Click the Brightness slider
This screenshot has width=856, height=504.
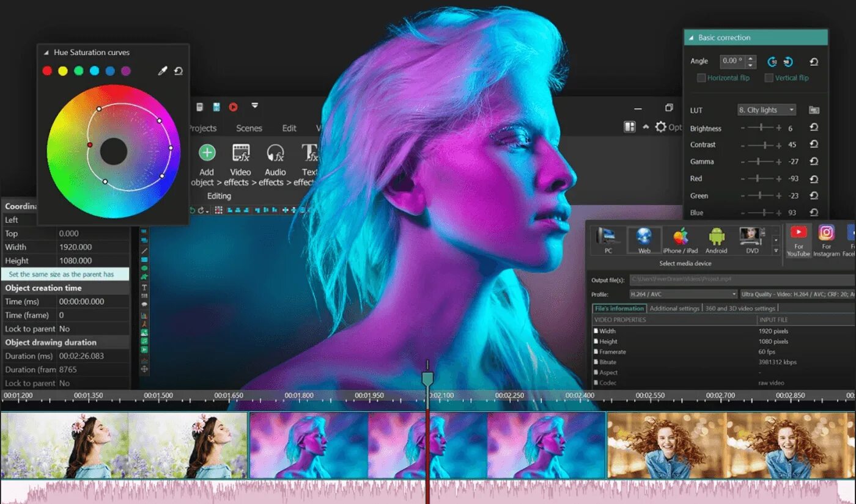coord(761,128)
